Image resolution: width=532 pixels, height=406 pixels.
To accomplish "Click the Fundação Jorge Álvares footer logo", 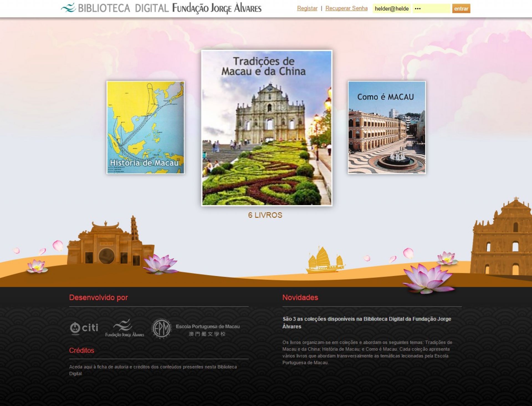I will 125,328.
